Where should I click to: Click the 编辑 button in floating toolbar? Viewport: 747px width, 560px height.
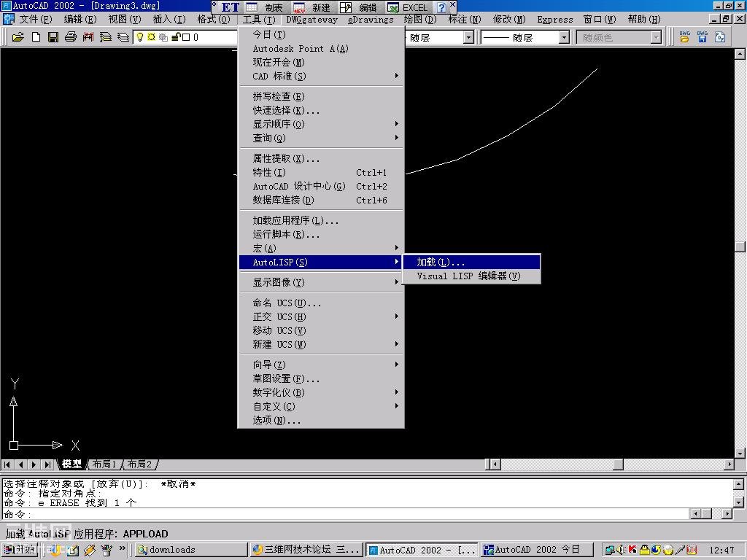pyautogui.click(x=358, y=7)
